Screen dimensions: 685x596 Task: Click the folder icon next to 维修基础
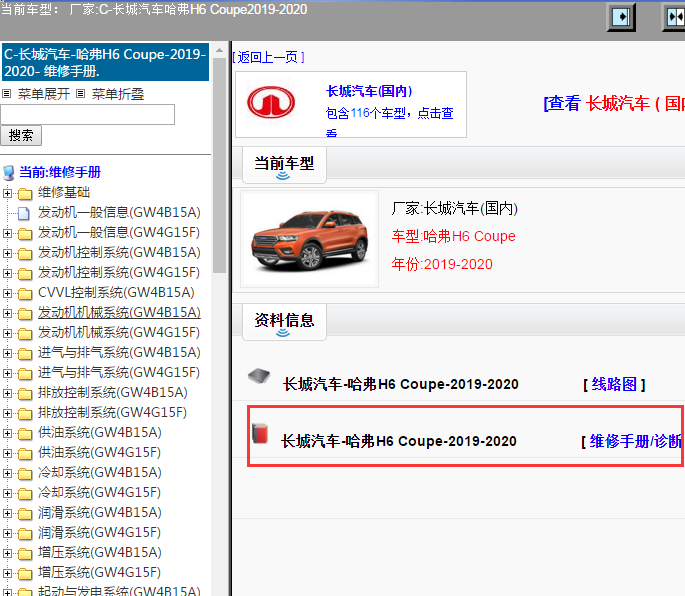[25, 192]
